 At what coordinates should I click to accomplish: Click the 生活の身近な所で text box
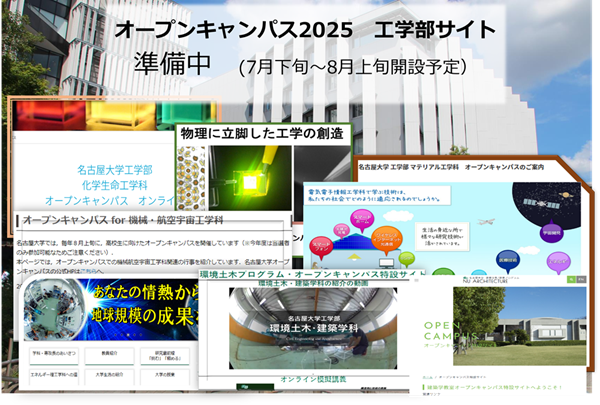point(442,236)
